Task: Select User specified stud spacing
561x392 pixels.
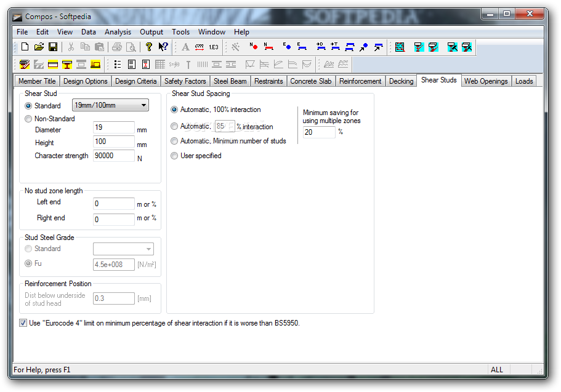Action: pos(174,156)
